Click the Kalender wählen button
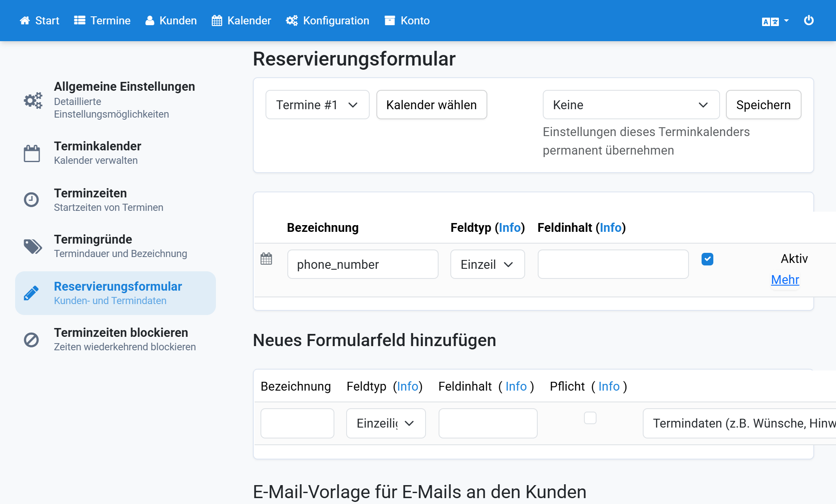Screen dimensions: 836x504 click(x=432, y=105)
